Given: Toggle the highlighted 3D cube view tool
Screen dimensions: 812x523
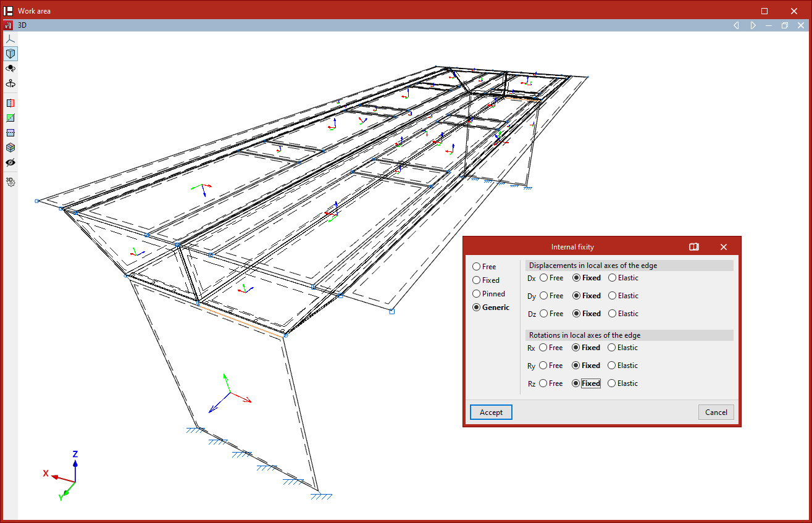Looking at the screenshot, I should tap(10, 54).
